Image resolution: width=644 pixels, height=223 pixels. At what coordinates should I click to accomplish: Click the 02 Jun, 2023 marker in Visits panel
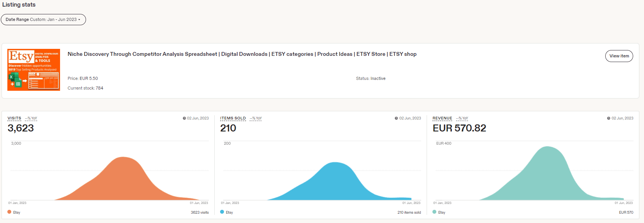click(196, 118)
